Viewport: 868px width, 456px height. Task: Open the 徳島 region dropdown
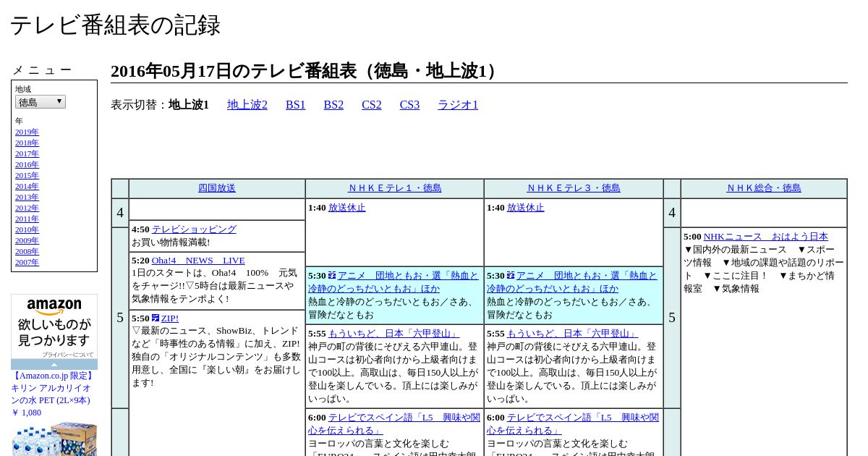pyautogui.click(x=41, y=102)
